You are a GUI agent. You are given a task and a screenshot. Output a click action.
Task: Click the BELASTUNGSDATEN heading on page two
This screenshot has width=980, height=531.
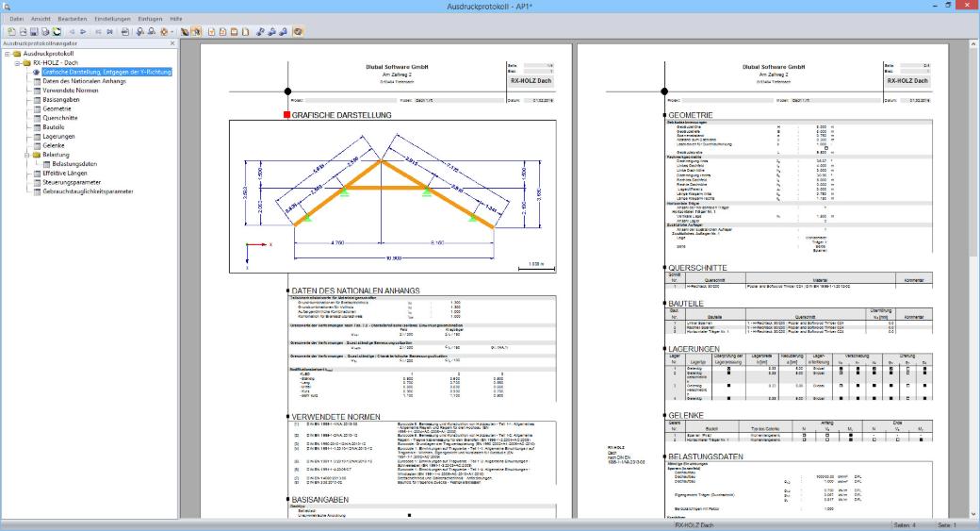pyautogui.click(x=706, y=456)
